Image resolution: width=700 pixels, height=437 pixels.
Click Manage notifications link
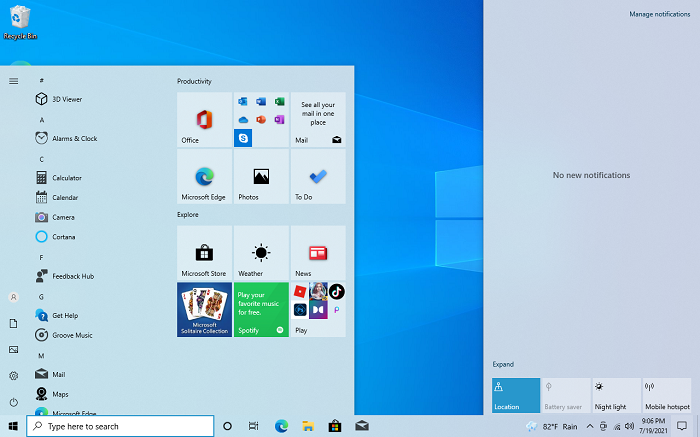(x=659, y=14)
